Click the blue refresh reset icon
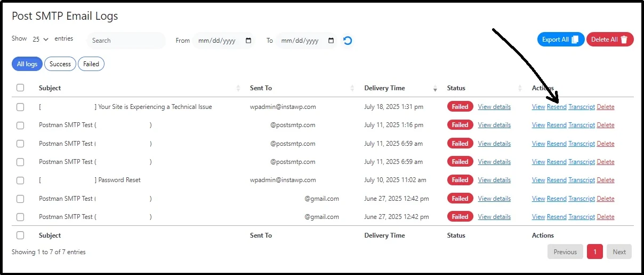This screenshot has width=644, height=275. coord(348,41)
